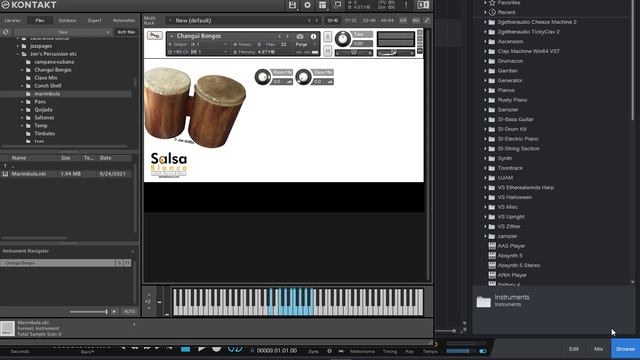The image size is (640, 360).
Task: Switch to the Automation tab
Action: [x=124, y=20]
